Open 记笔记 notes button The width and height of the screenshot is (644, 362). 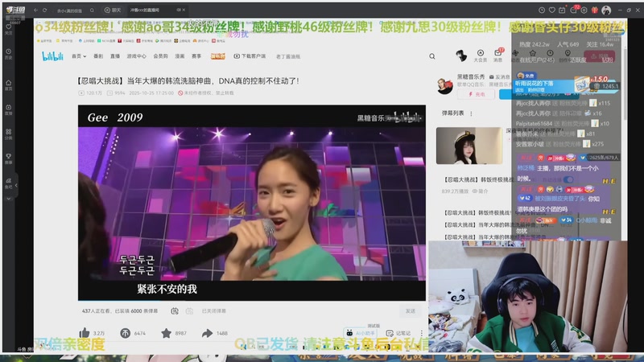click(x=398, y=333)
